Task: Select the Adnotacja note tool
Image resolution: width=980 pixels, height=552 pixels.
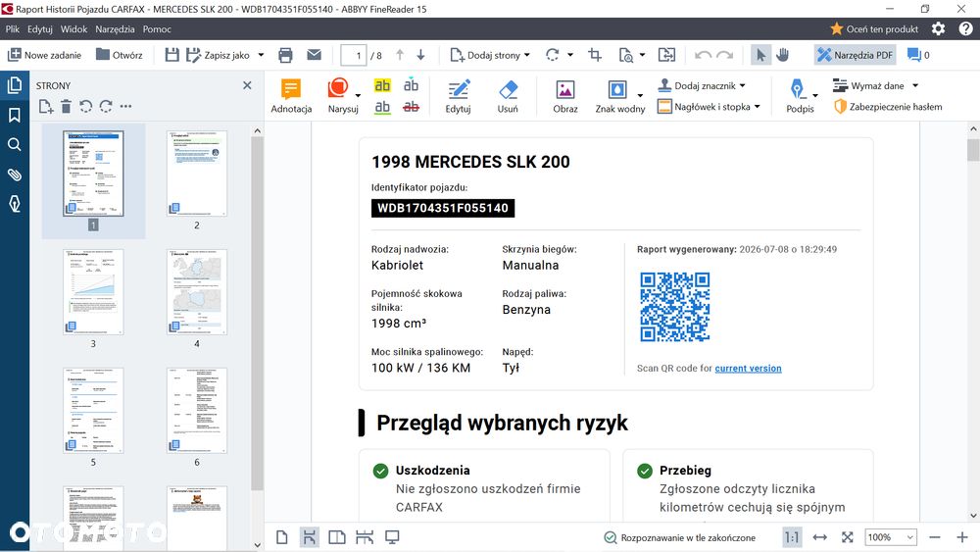Action: (x=291, y=96)
